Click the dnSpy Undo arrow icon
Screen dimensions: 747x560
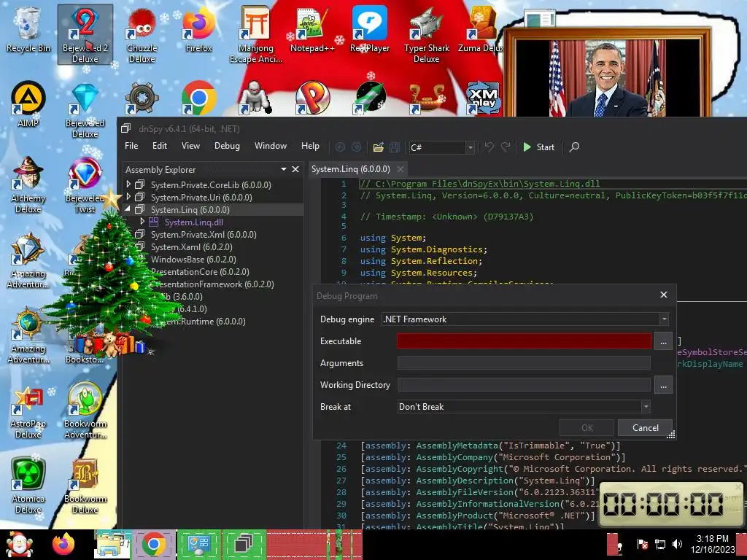[489, 147]
